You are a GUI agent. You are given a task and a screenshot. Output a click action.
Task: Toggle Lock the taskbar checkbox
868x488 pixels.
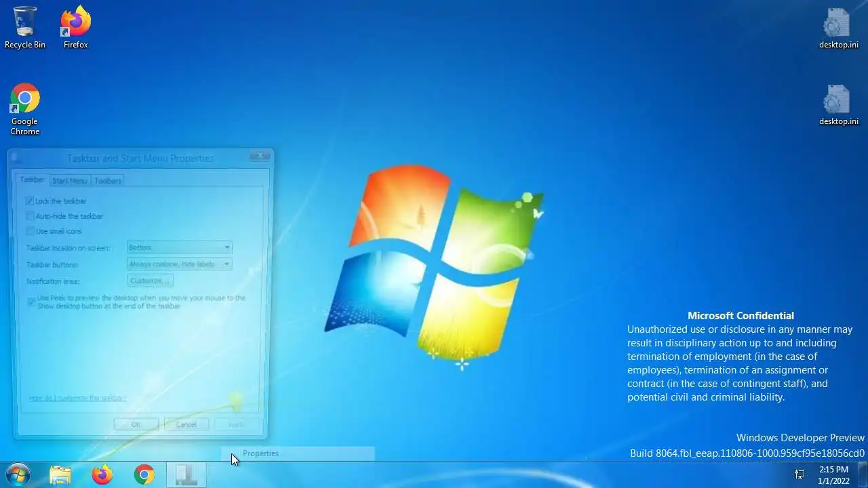tap(30, 201)
